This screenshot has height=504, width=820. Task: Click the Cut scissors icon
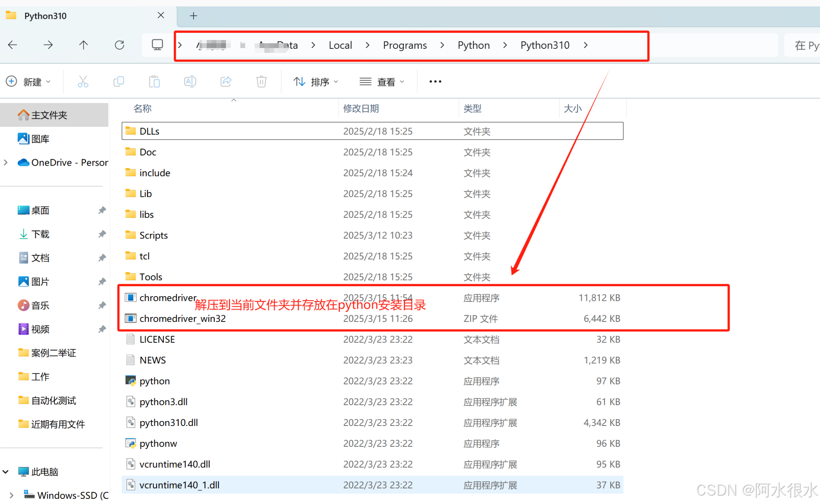tap(83, 81)
